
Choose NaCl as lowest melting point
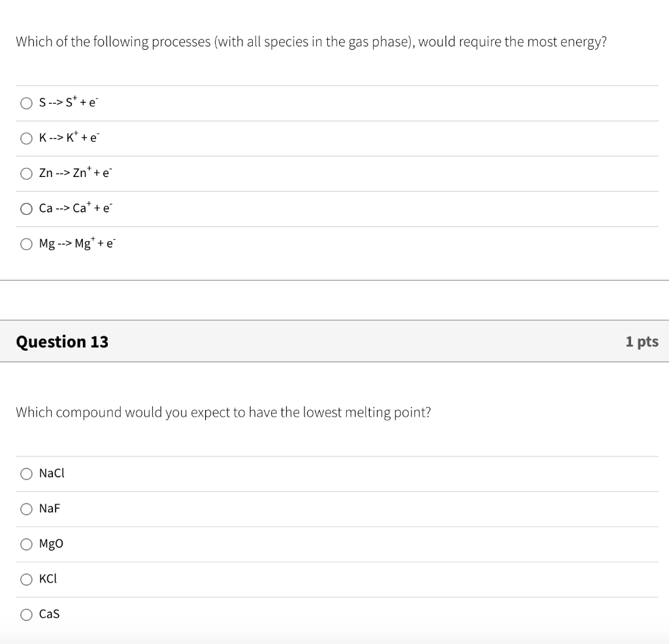click(26, 474)
